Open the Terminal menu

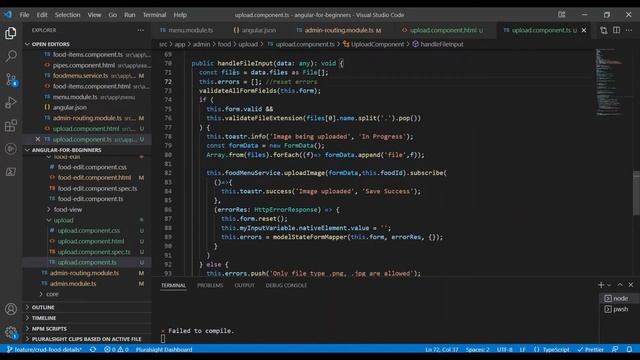click(154, 15)
